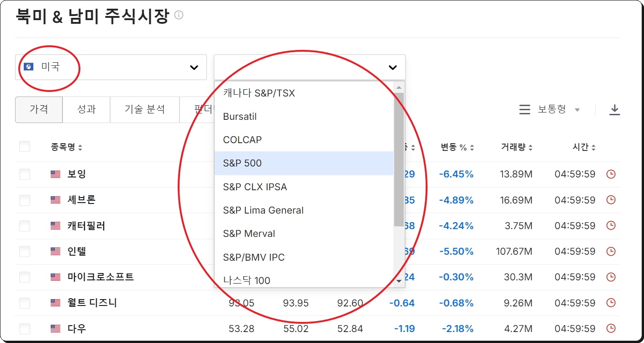Select 캐나다 S&P/TSX from the list
Viewport: 644px width, 343px height.
(x=304, y=93)
